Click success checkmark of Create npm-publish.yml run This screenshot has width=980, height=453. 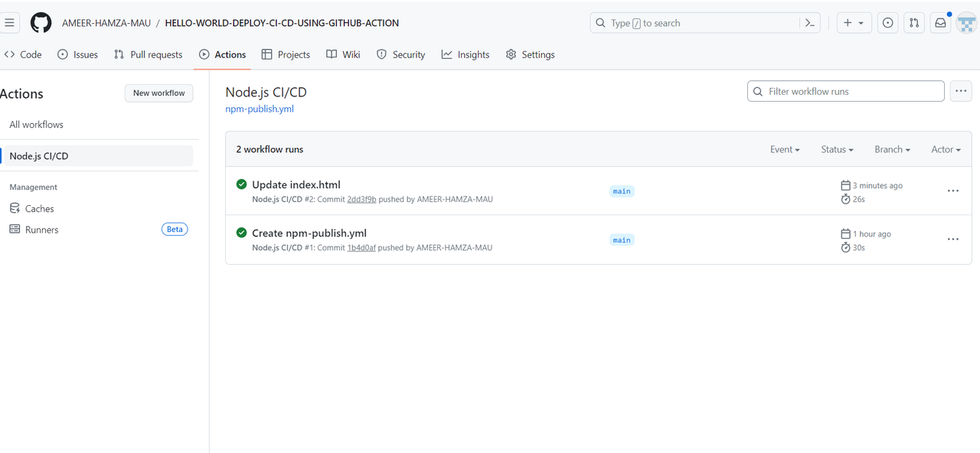[242, 233]
